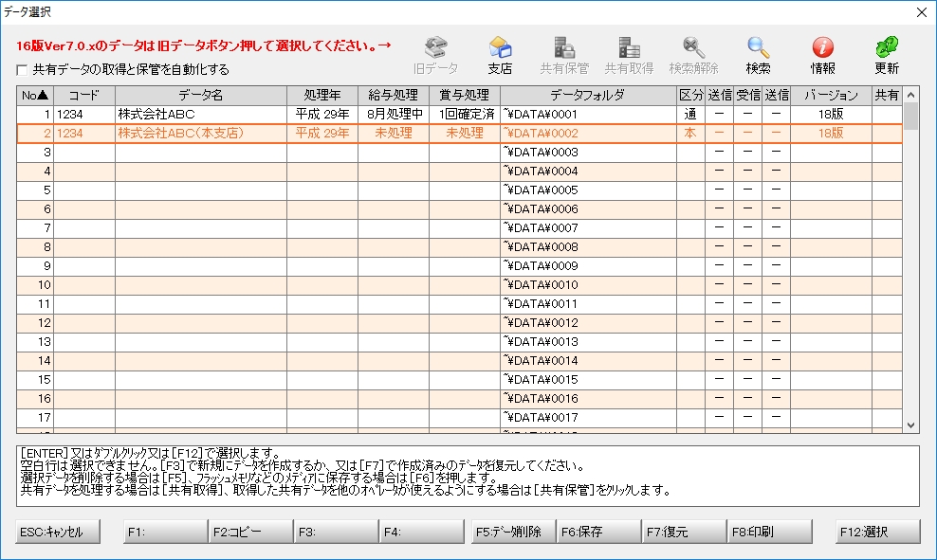Click row number 12
The image size is (937, 560).
click(35, 322)
